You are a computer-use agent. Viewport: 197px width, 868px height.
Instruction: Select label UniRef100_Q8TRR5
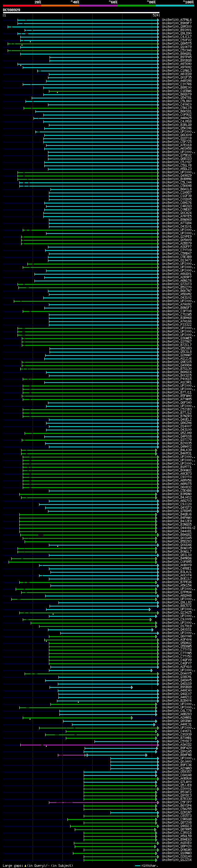coord(176,829)
